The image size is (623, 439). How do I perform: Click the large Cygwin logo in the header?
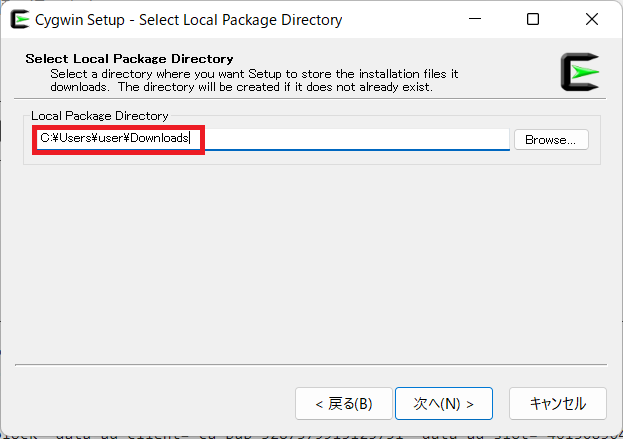tap(580, 72)
